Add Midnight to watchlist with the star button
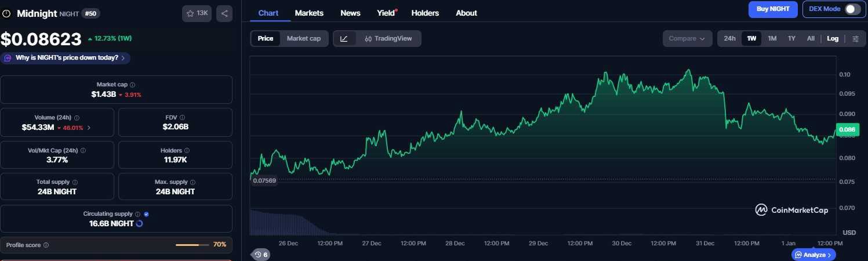868x261 pixels. tap(197, 13)
